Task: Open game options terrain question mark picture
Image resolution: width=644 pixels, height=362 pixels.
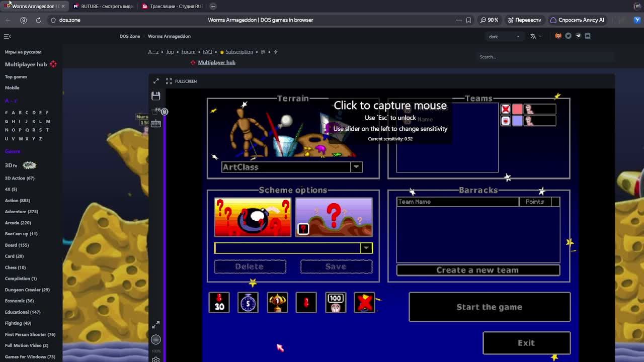Action: (x=334, y=217)
